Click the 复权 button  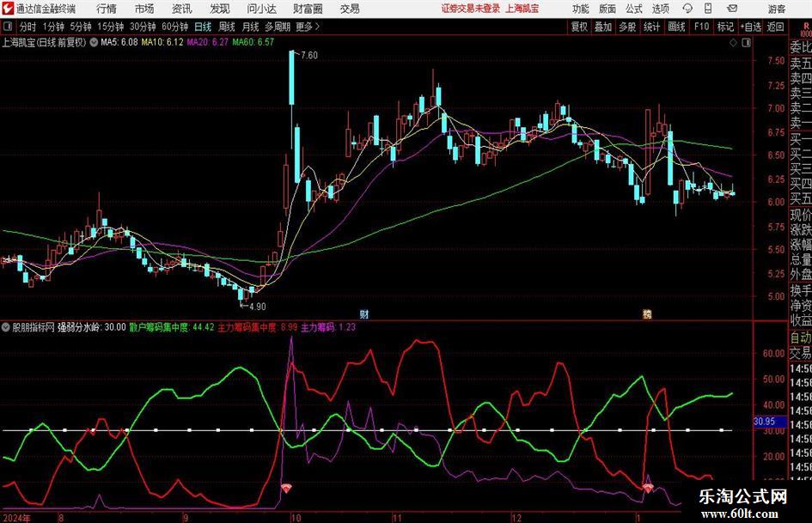(x=579, y=27)
